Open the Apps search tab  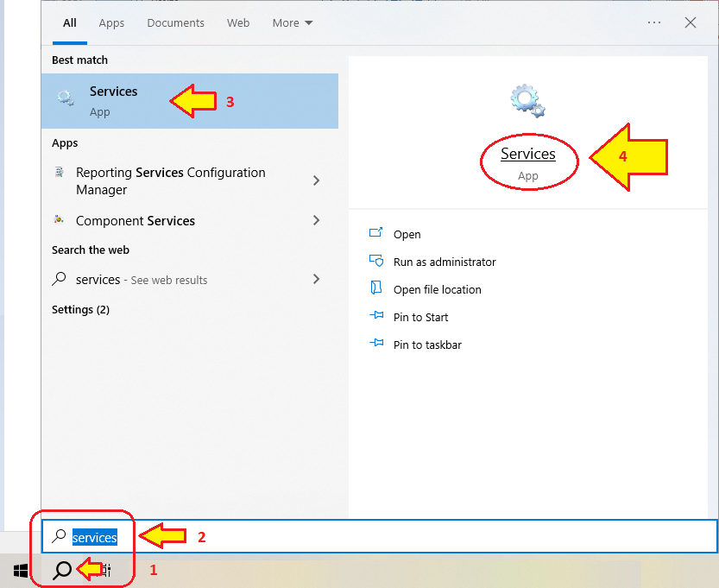[111, 23]
